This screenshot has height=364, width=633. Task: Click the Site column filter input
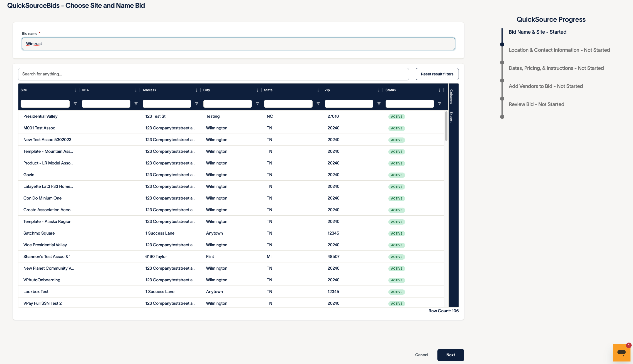[x=45, y=104]
